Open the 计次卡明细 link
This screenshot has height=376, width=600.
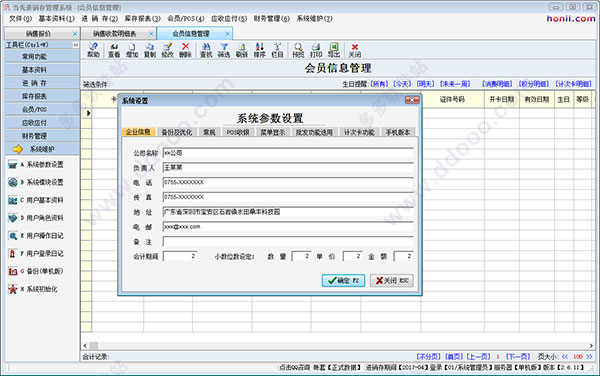pyautogui.click(x=574, y=84)
